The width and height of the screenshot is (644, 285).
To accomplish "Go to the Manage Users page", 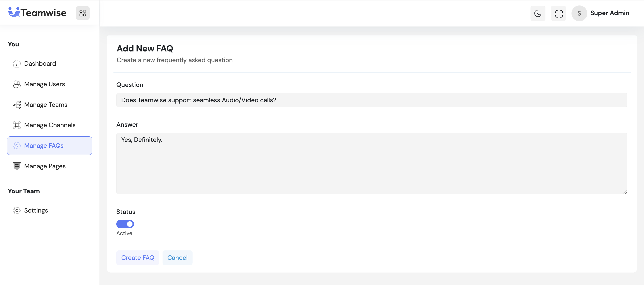I will [44, 84].
